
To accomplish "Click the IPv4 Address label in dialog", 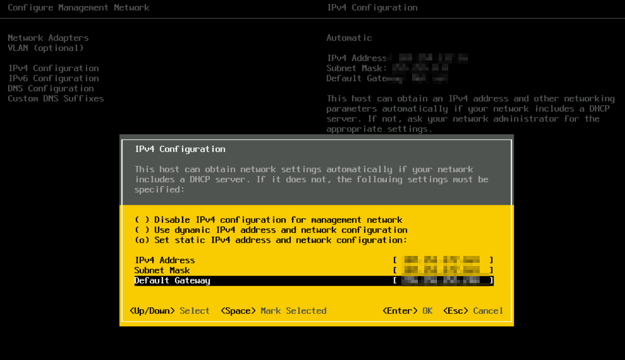I will tap(165, 260).
